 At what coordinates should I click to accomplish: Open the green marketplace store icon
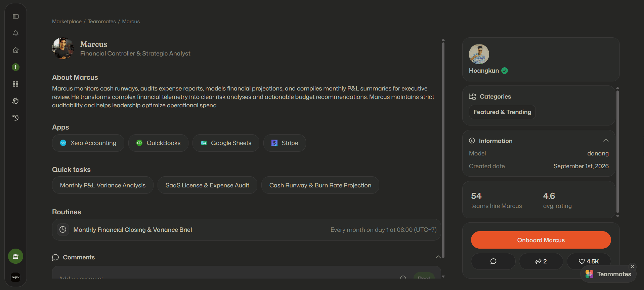[x=15, y=256]
